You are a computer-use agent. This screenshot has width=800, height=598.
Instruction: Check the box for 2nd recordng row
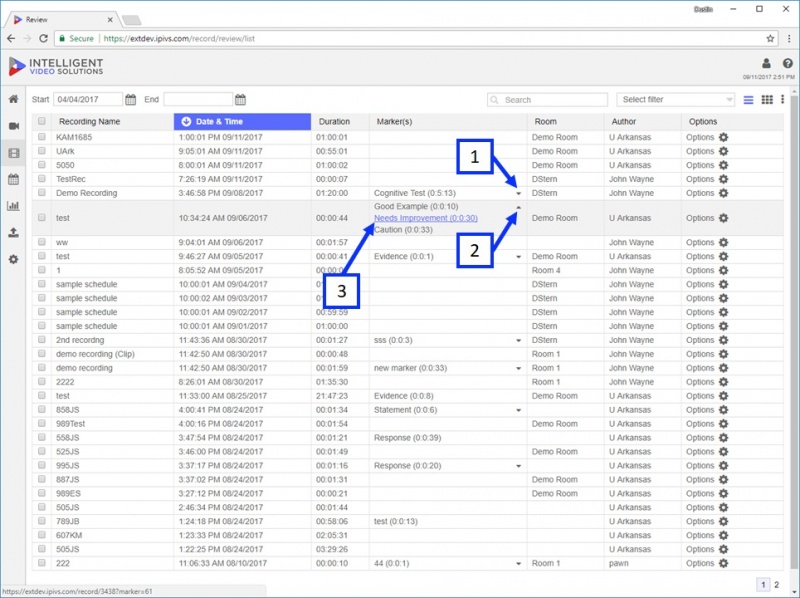42,339
